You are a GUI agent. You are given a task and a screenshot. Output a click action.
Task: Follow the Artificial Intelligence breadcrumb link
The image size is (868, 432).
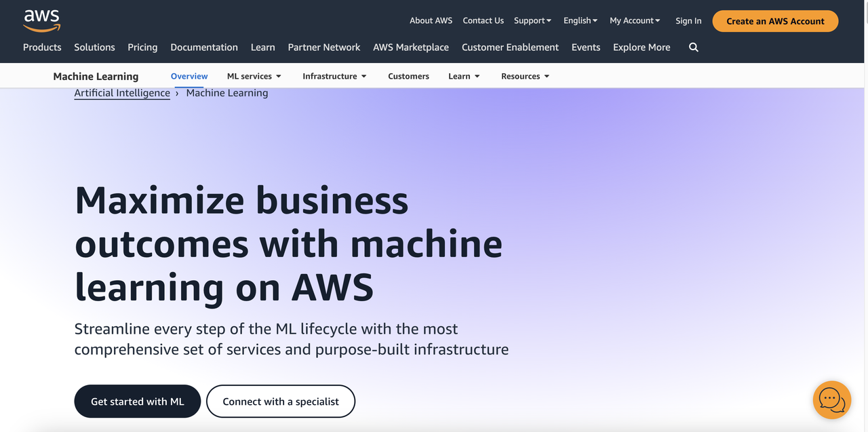point(122,93)
